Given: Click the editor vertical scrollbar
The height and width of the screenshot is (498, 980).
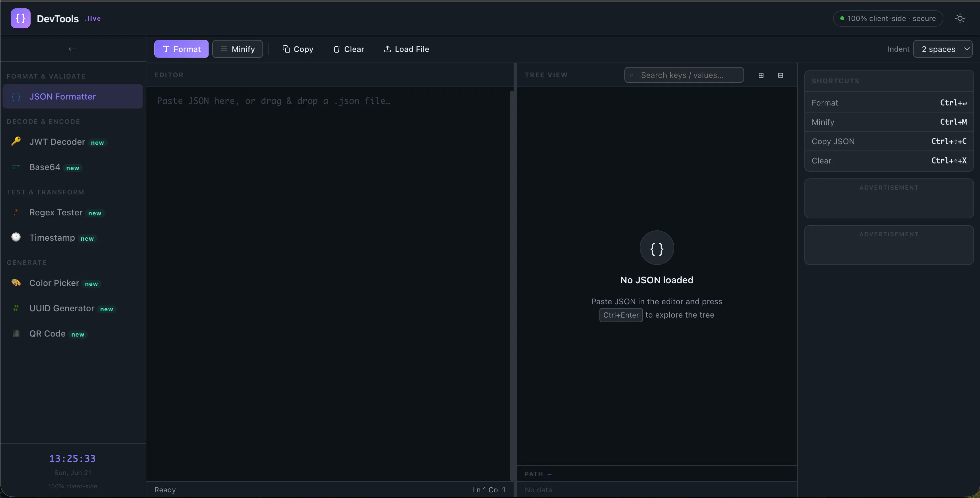Looking at the screenshot, I should click(512, 286).
